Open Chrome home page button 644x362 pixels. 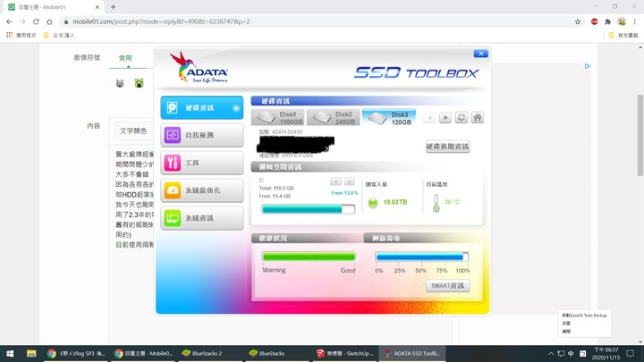click(49, 21)
